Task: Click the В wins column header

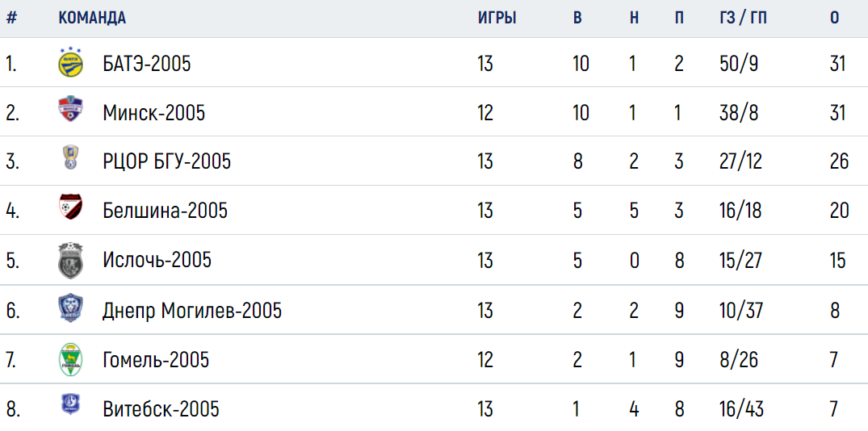Action: 577,18
